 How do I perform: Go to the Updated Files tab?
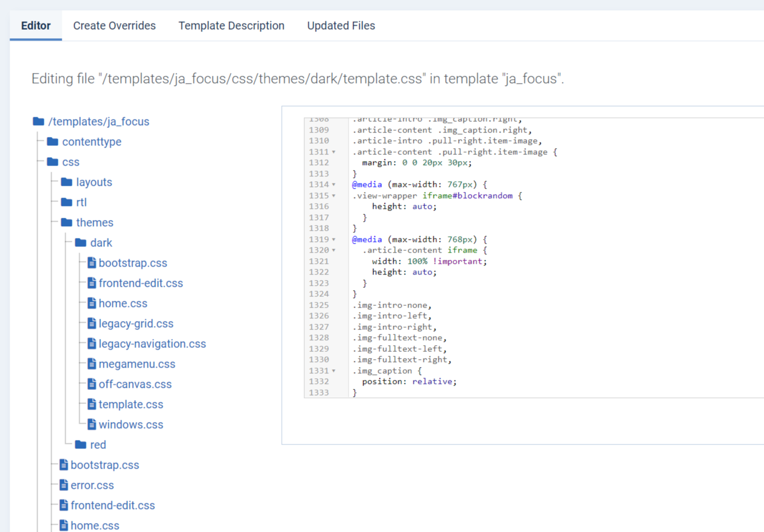click(341, 26)
